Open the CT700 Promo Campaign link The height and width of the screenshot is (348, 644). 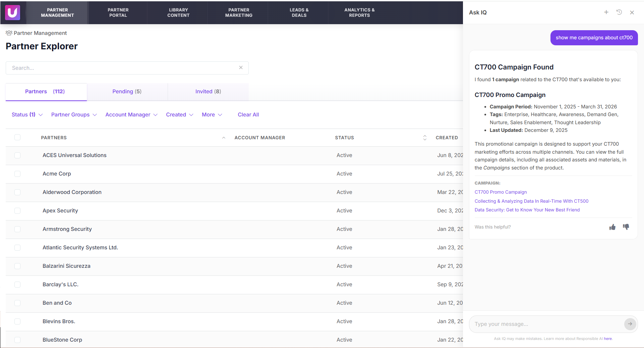(501, 192)
